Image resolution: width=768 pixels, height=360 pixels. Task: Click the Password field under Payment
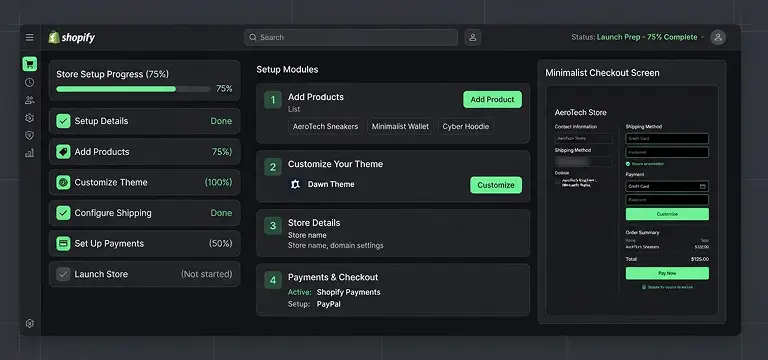[x=667, y=200]
